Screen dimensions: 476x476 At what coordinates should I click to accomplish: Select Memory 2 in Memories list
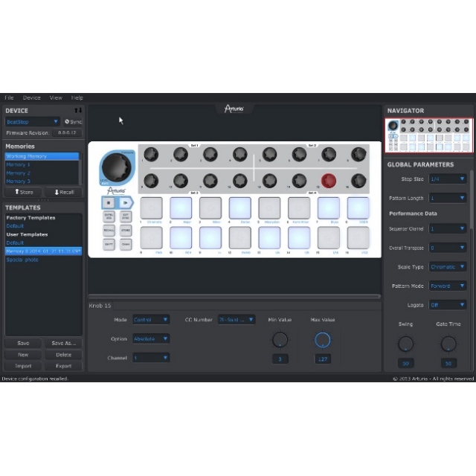point(42,173)
